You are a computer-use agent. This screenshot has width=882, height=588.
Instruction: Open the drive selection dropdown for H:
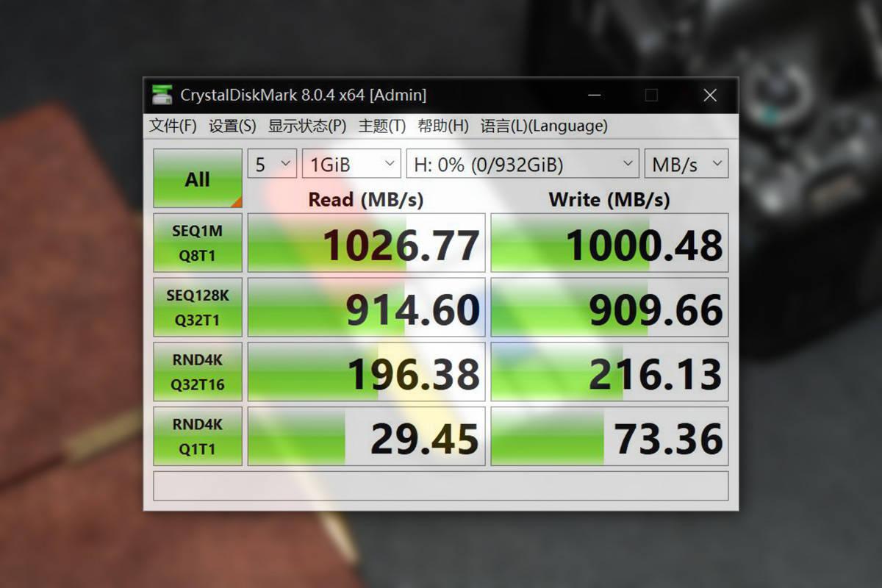(522, 163)
